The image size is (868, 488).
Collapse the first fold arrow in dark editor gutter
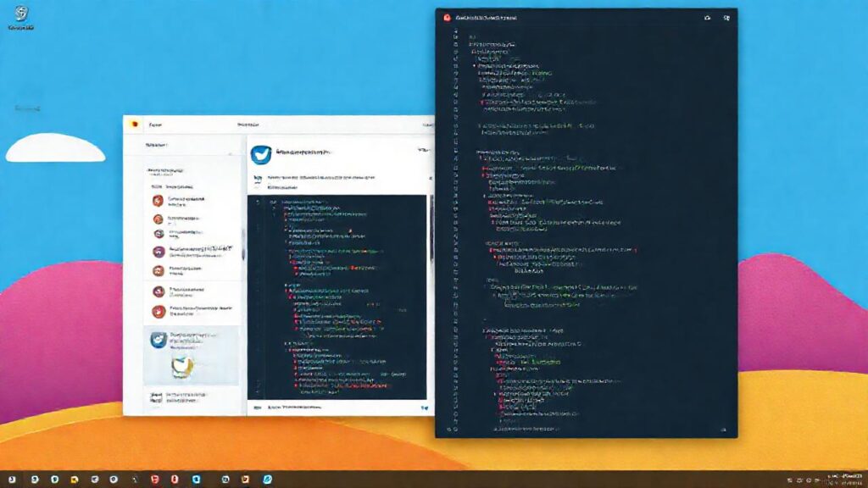(474, 64)
